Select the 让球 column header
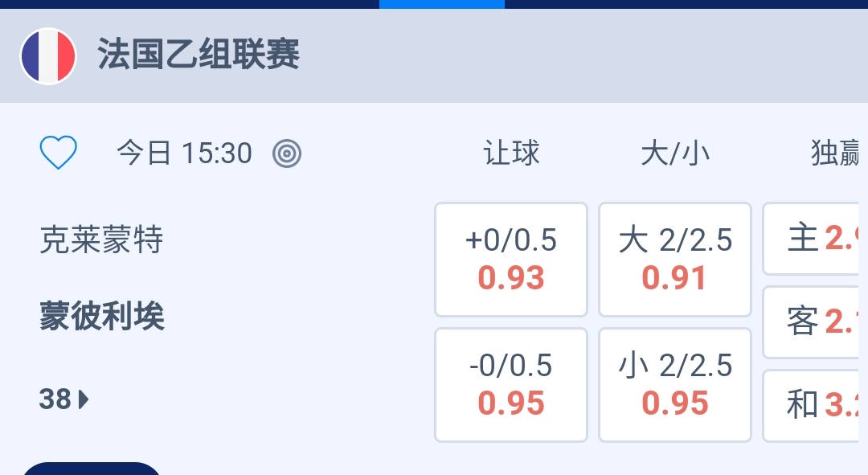 [x=511, y=153]
